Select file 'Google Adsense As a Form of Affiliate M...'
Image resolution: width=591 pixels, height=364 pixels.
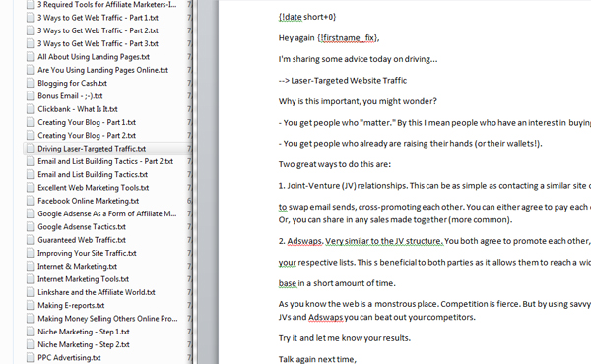point(107,213)
